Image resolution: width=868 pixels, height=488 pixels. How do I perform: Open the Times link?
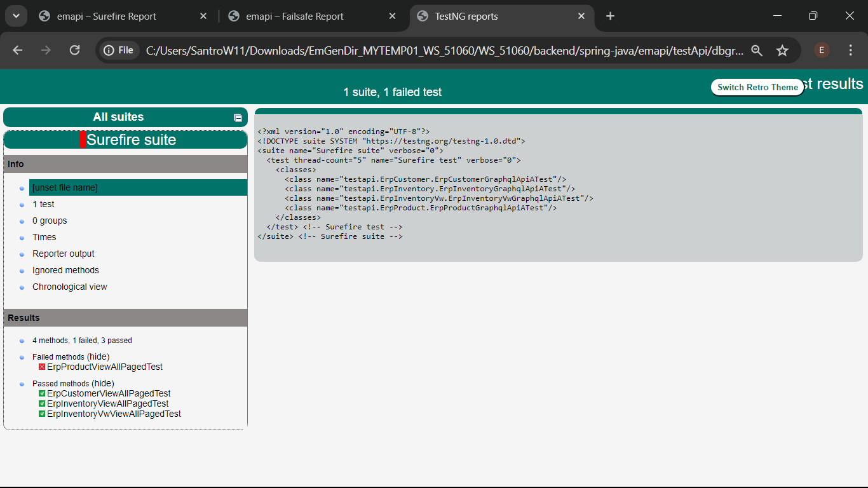pyautogui.click(x=44, y=237)
